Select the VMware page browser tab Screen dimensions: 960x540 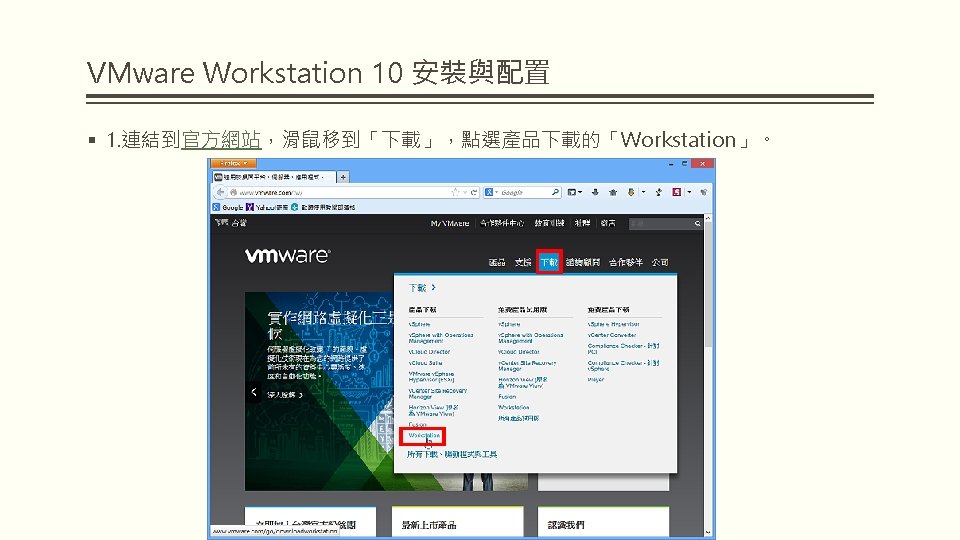[274, 177]
